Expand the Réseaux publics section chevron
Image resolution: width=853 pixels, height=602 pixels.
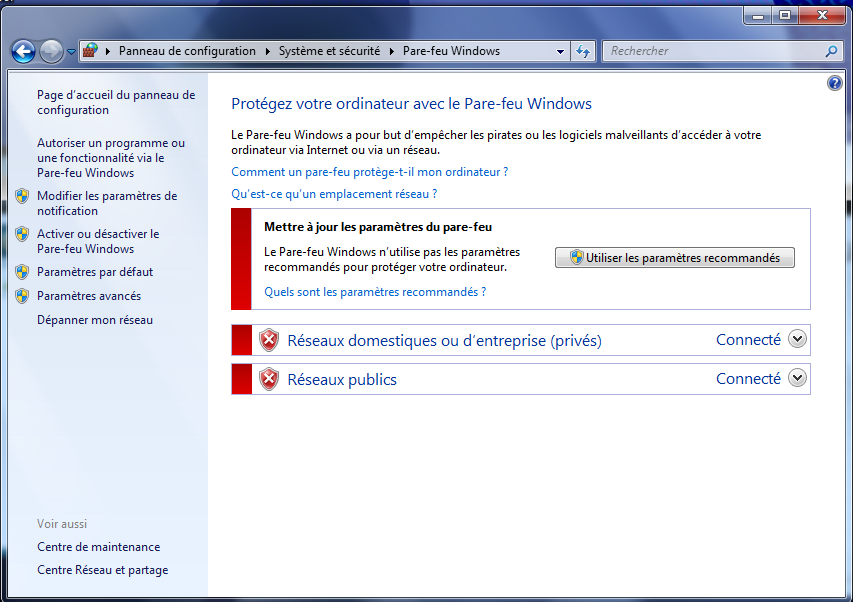(798, 377)
